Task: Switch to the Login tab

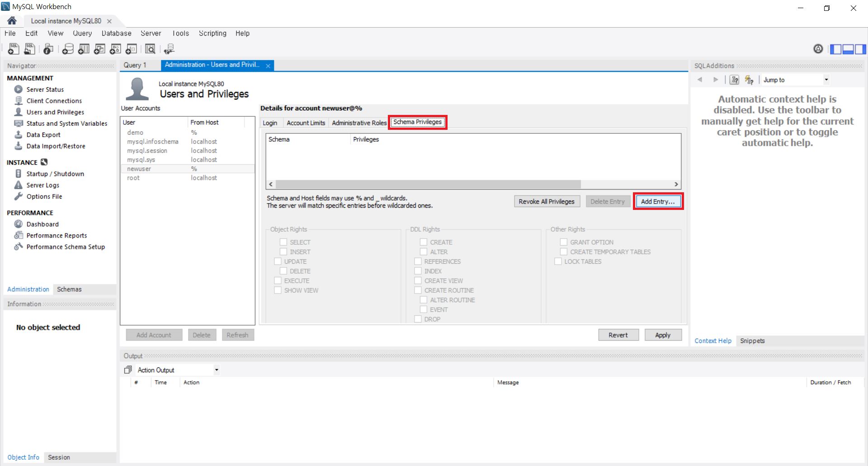Action: point(270,123)
